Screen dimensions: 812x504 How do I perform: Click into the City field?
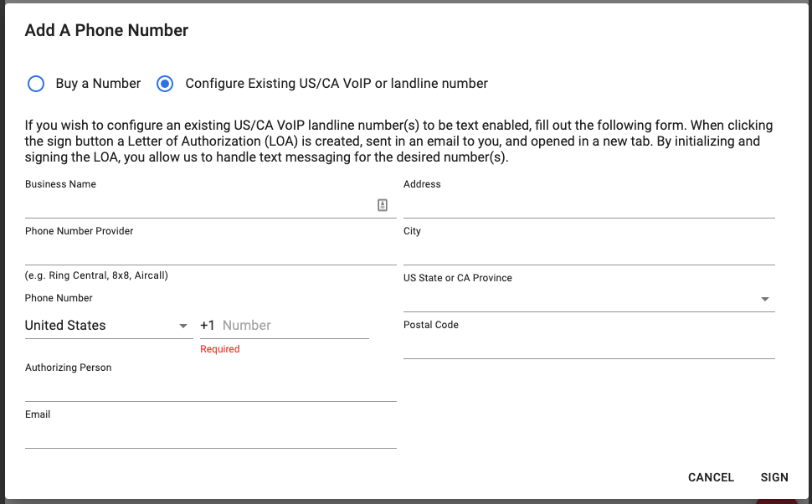[x=588, y=252]
